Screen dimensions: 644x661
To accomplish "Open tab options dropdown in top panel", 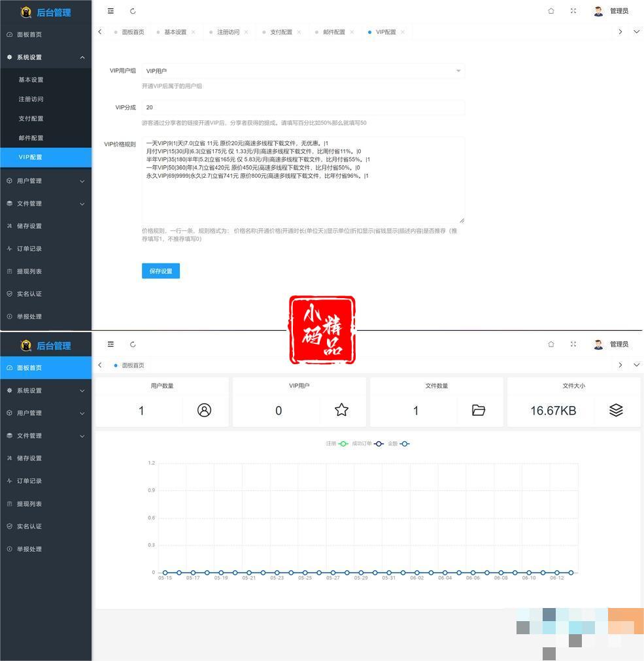I will click(x=636, y=31).
